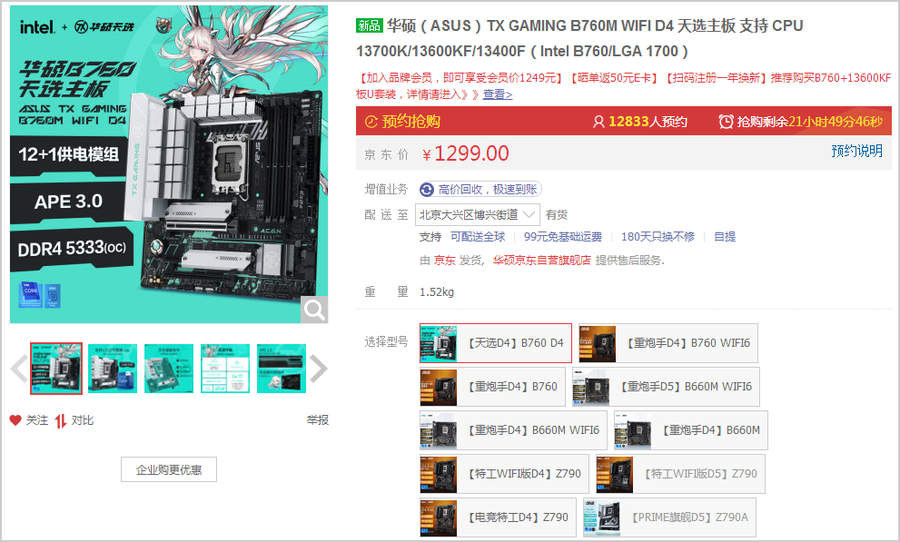Viewport: 900px width, 542px height.
Task: Click the 180天只换不修 link
Action: (658, 237)
